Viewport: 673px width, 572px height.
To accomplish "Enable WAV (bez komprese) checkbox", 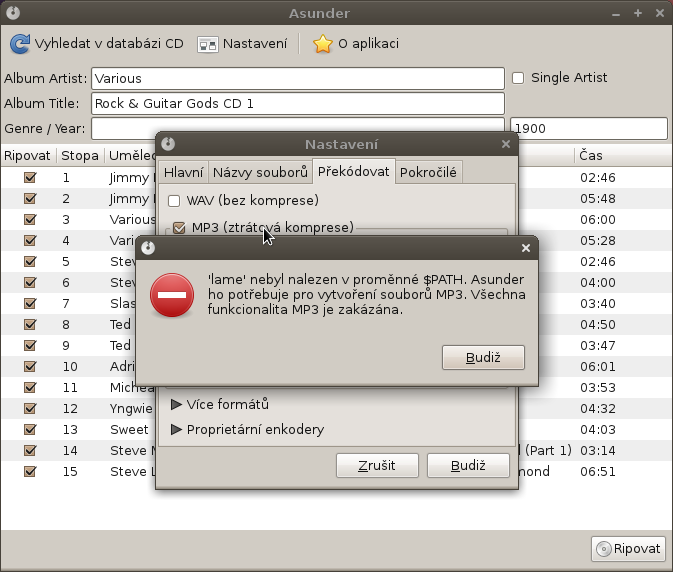I will pyautogui.click(x=174, y=201).
